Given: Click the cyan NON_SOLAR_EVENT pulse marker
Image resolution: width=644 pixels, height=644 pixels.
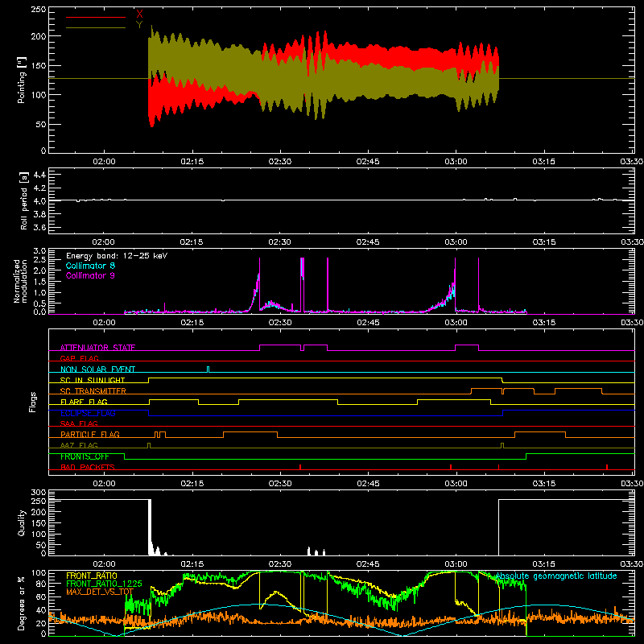Looking at the screenshot, I should tap(208, 369).
